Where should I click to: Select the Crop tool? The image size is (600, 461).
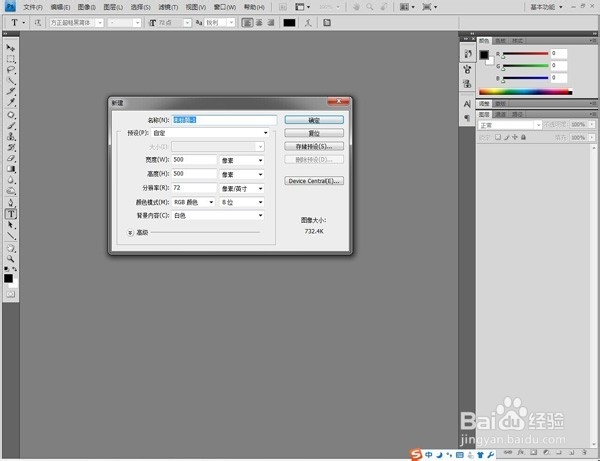point(10,91)
